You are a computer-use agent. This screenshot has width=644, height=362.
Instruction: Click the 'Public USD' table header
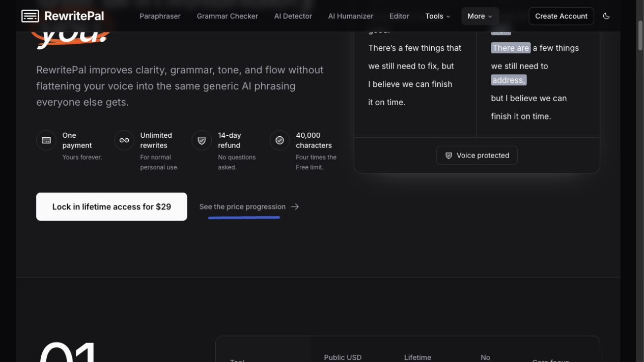click(x=343, y=357)
